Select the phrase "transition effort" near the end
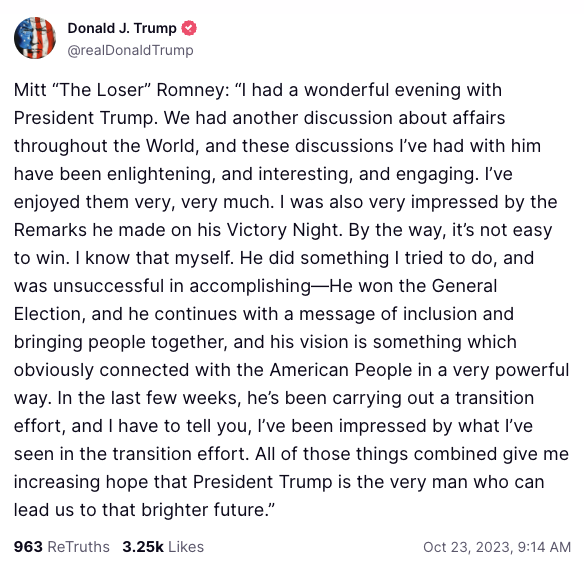Viewport: 584px width, 562px height. (x=178, y=454)
